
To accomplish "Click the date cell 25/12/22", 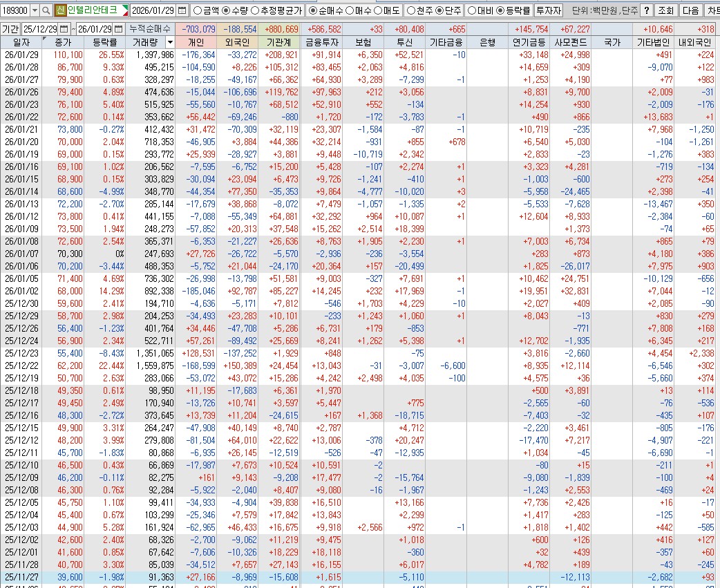I will point(21,366).
